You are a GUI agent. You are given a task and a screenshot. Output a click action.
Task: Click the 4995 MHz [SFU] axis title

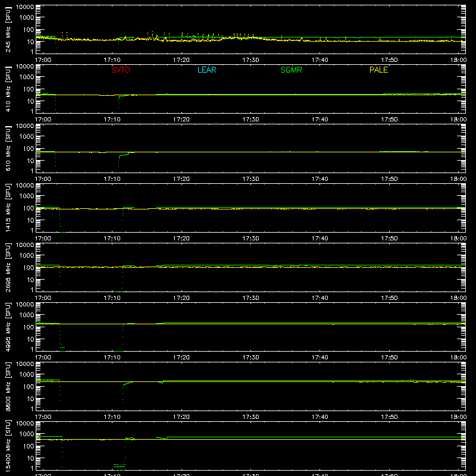click(x=8, y=327)
